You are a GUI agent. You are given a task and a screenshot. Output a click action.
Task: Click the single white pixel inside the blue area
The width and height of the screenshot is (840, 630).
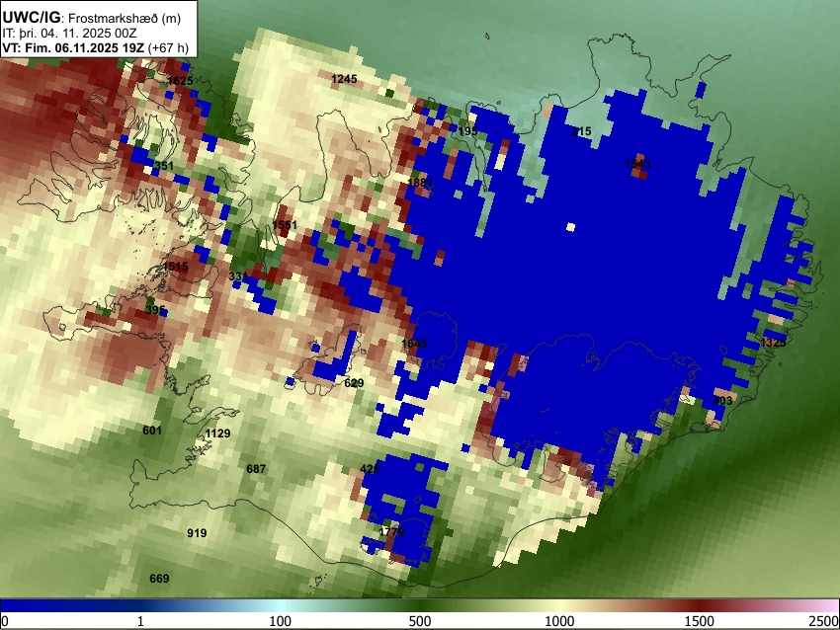point(570,227)
